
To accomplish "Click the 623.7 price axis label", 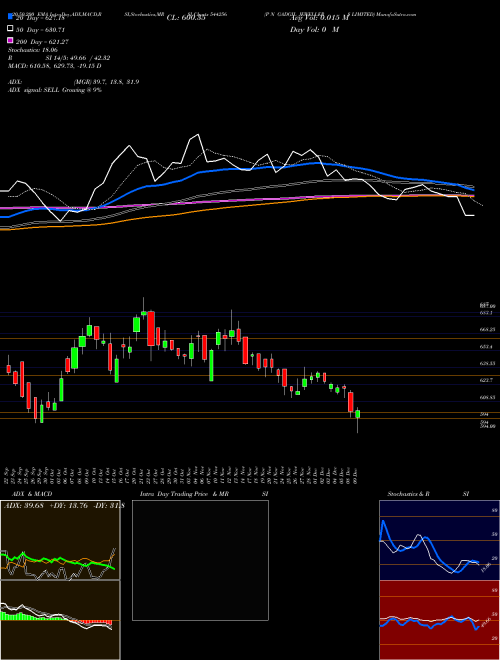I will coord(486,380).
